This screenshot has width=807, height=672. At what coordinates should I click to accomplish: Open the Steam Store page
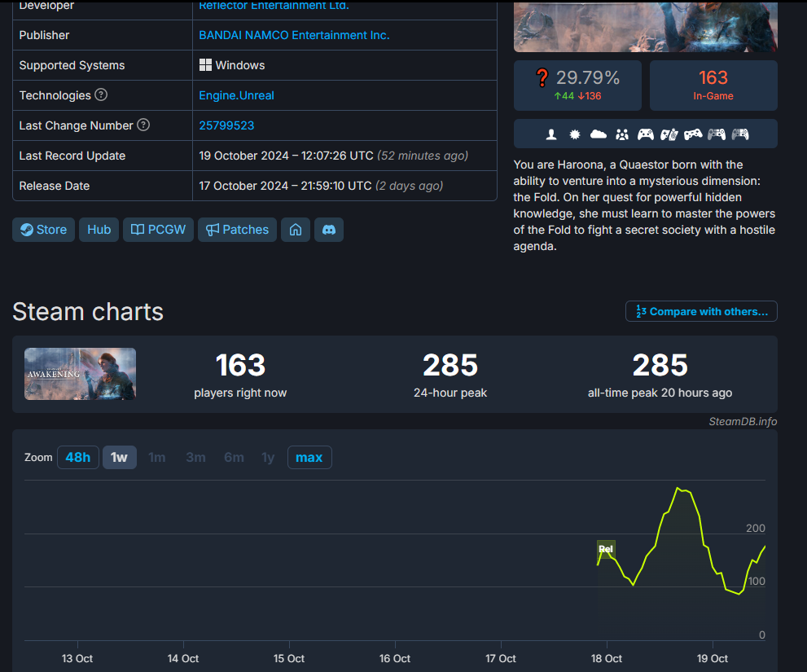click(44, 230)
